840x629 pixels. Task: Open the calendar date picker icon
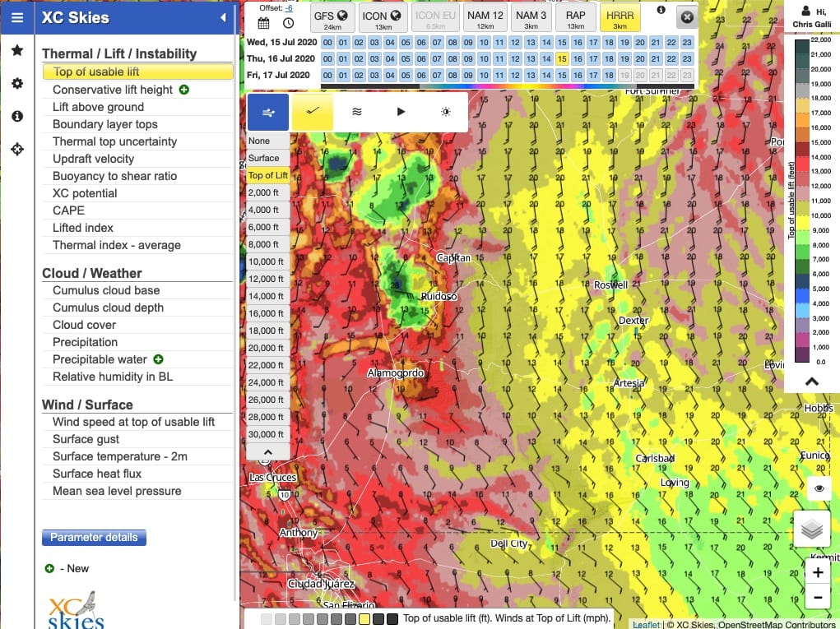pyautogui.click(x=263, y=23)
